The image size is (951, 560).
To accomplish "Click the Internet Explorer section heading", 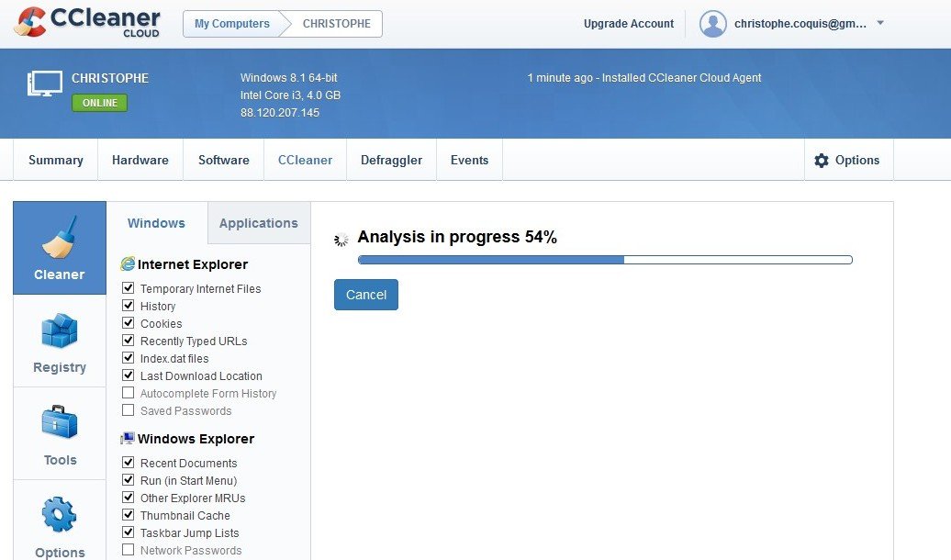I will pos(193,264).
